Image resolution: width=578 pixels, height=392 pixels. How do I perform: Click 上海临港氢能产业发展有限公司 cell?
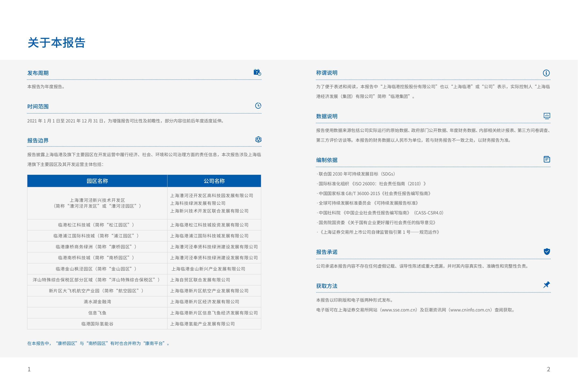[x=214, y=324]
